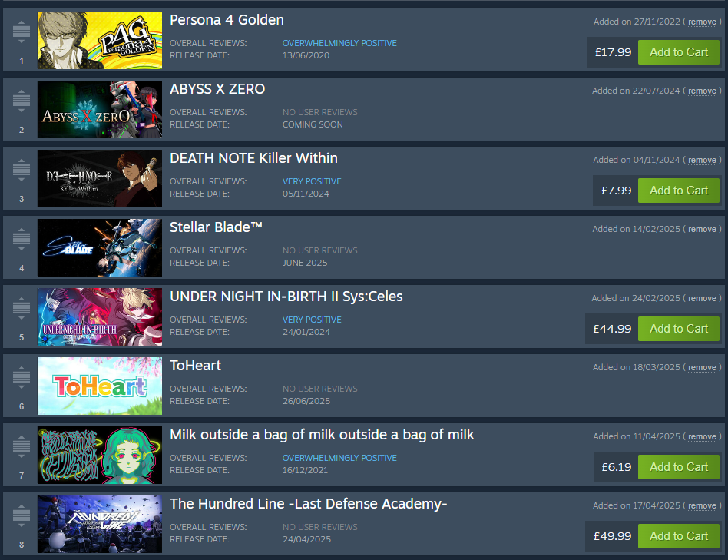
Task: View Overwhelmingly Positive reviews for Persona 4 Golden
Action: coord(339,43)
